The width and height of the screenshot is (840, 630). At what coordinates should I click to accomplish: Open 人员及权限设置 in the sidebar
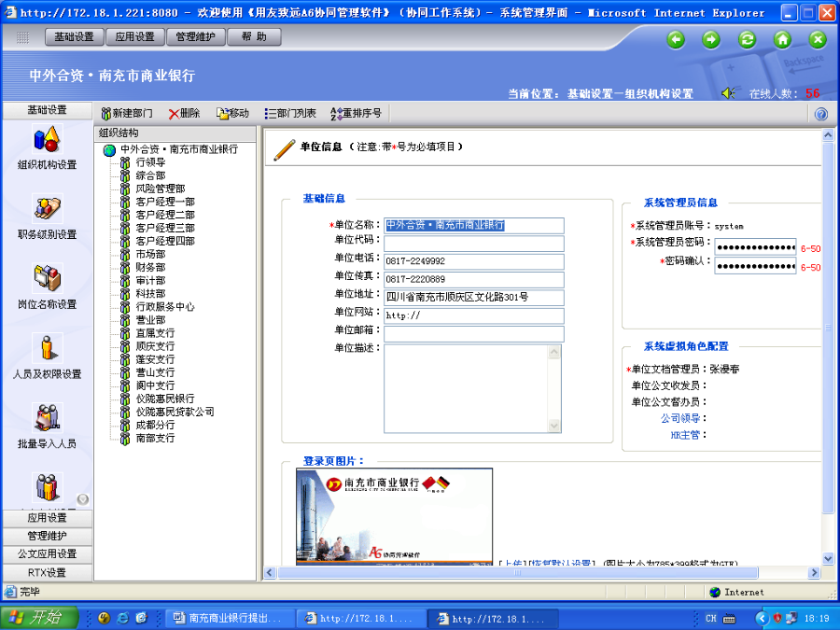[48, 357]
